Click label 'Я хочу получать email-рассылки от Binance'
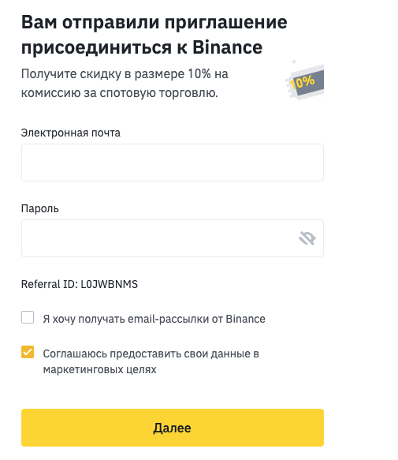The image size is (398, 460). 154,319
